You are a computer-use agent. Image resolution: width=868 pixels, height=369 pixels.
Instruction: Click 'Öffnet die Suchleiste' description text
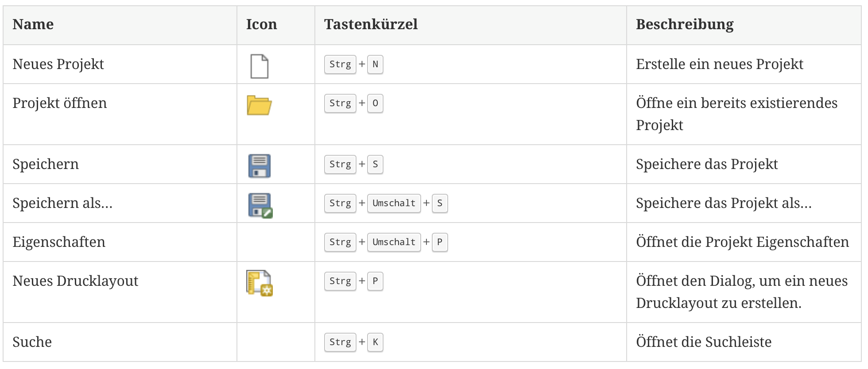pos(704,342)
